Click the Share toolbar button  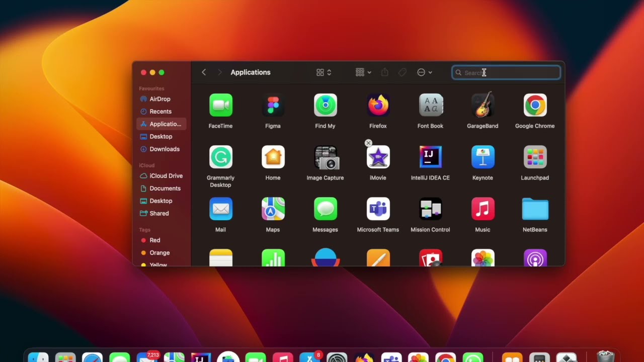click(385, 72)
